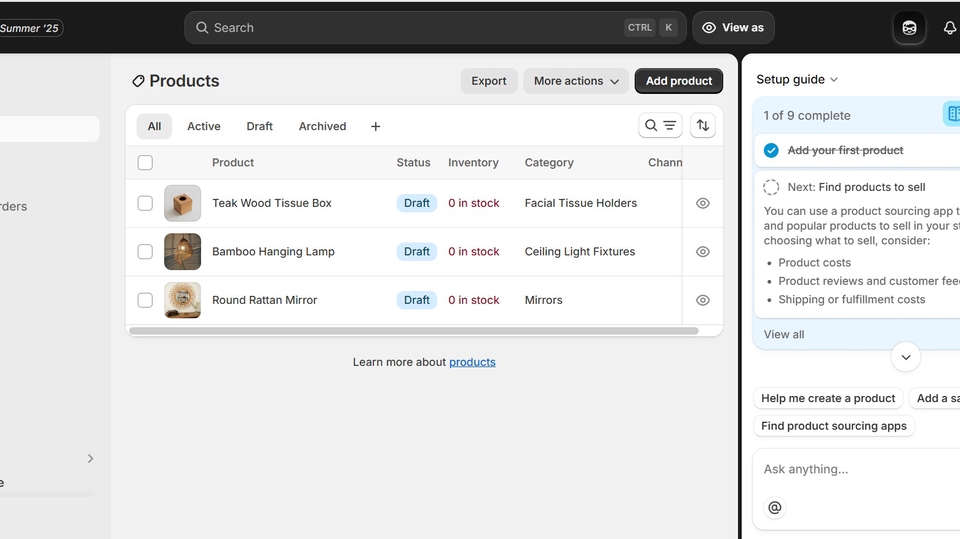Add a new view with the plus icon

click(x=375, y=126)
